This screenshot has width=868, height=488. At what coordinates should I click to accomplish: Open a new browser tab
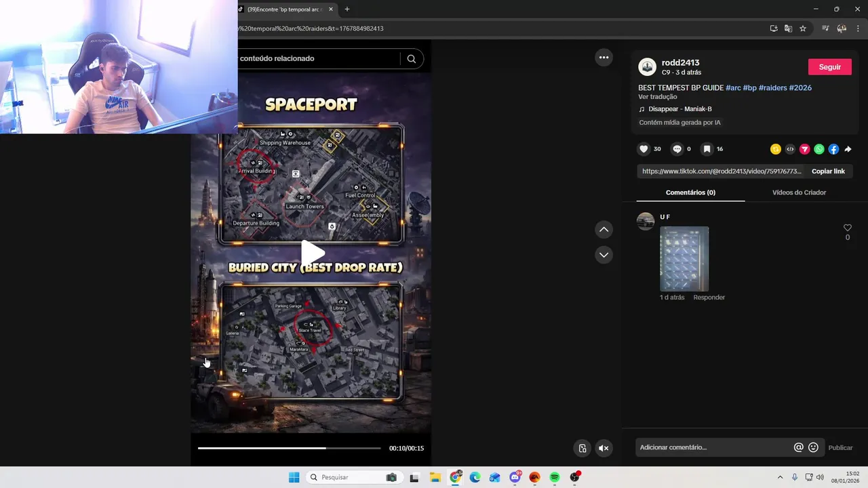(347, 9)
